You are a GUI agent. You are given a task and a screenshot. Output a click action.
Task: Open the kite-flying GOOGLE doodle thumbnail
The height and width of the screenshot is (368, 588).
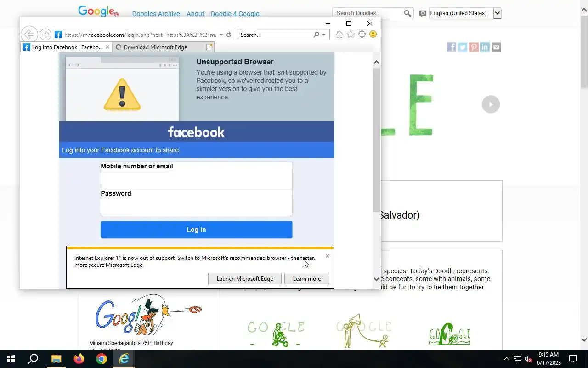364,331
